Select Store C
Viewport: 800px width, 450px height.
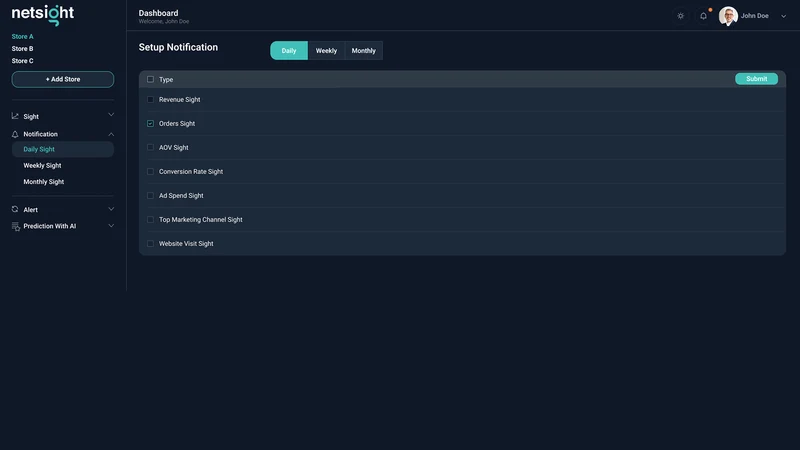pos(22,61)
